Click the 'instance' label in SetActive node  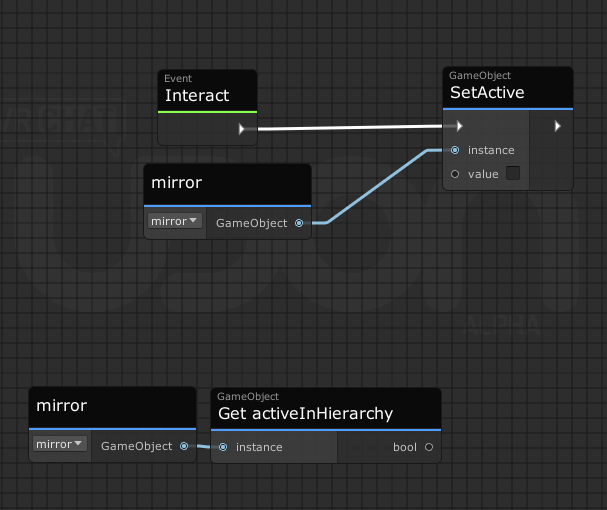pyautogui.click(x=491, y=150)
